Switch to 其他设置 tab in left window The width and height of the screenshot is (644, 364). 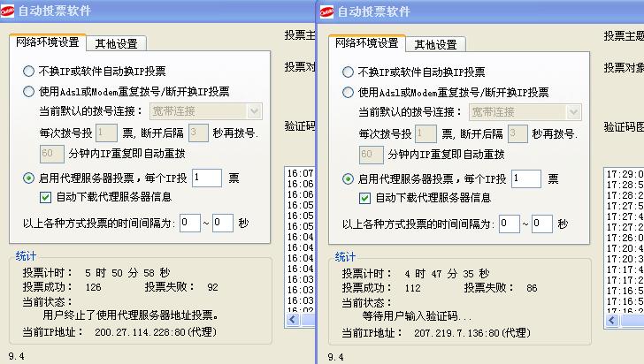pos(116,43)
